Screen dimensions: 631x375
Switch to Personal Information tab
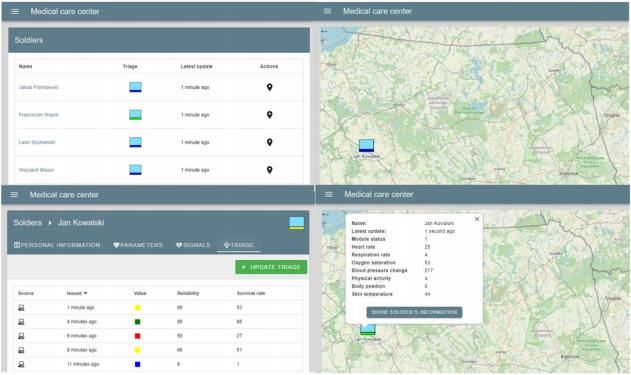[x=57, y=245]
